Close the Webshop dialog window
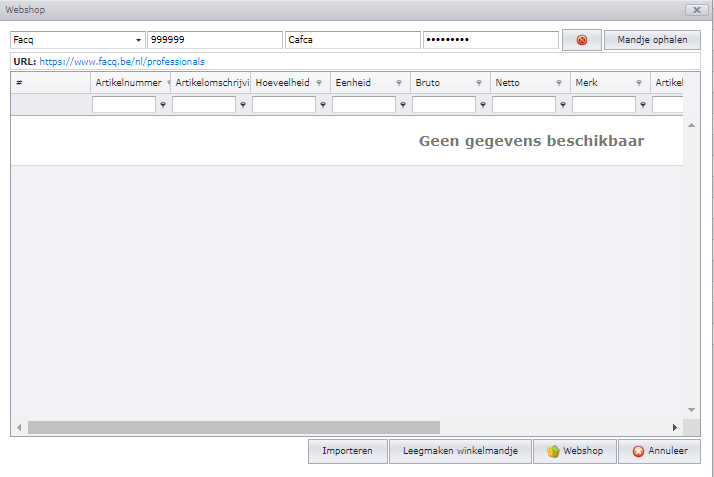Viewport: 714px width, 477px height. pyautogui.click(x=697, y=10)
